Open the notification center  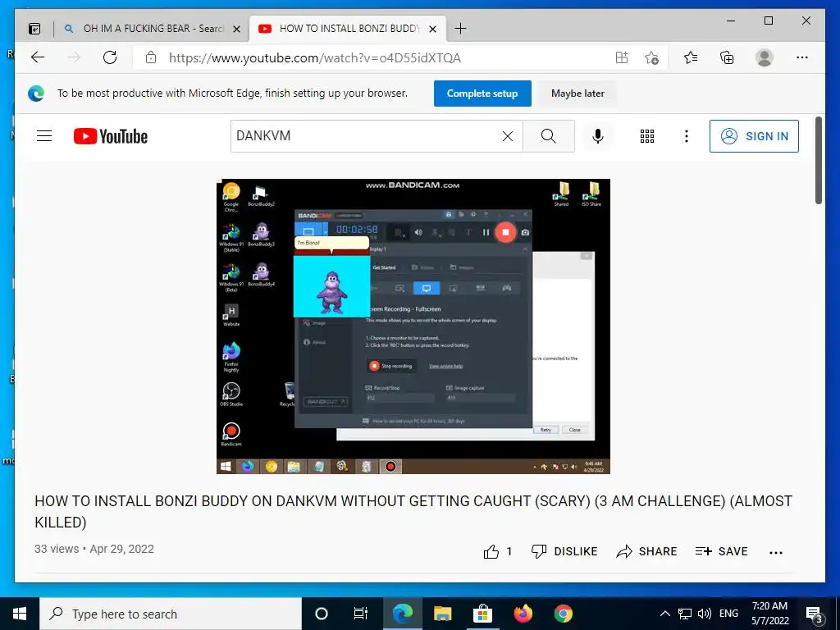(x=815, y=614)
